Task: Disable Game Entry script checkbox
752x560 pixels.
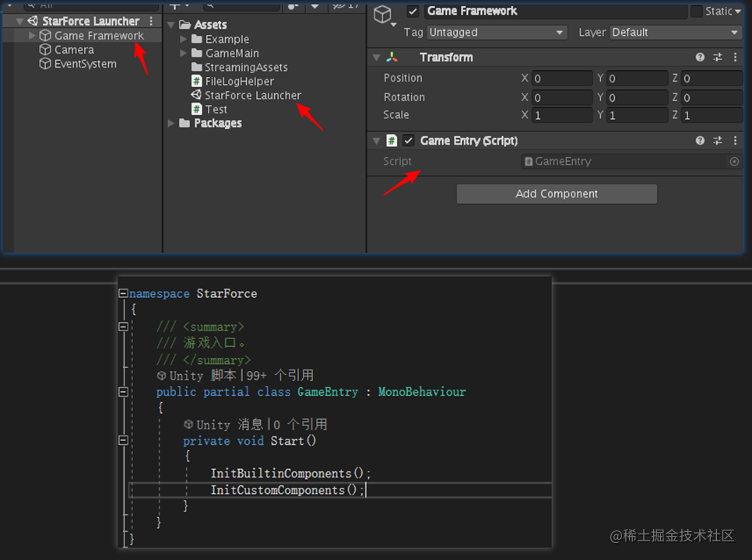Action: tap(408, 140)
